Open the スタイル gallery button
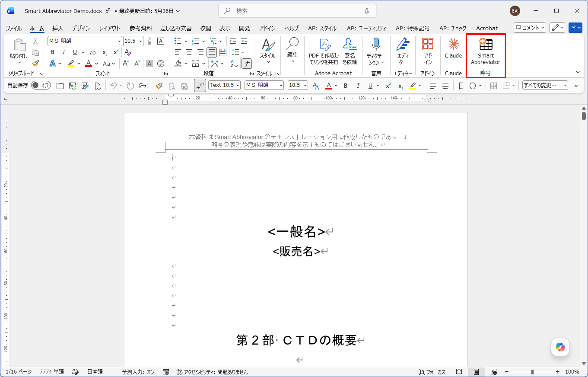The width and height of the screenshot is (588, 377). (x=268, y=51)
